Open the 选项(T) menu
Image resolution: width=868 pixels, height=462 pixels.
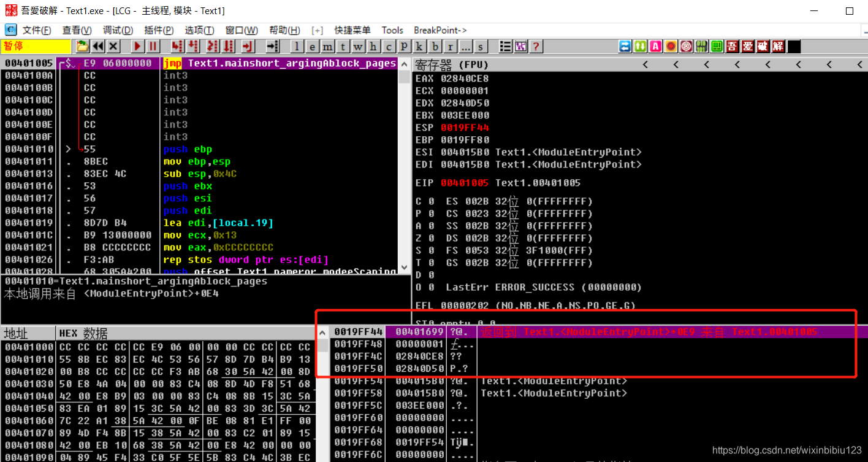coord(200,30)
